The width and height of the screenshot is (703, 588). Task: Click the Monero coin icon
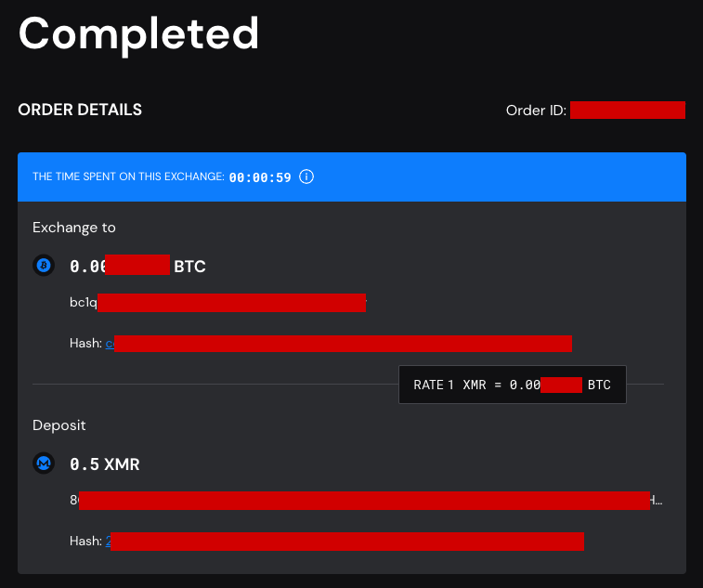(x=44, y=464)
